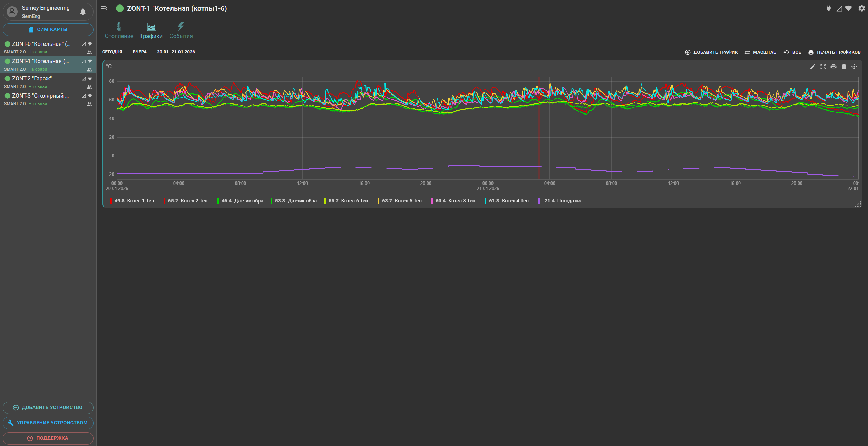868x446 pixels.
Task: Switch to the События tab
Action: 181,30
